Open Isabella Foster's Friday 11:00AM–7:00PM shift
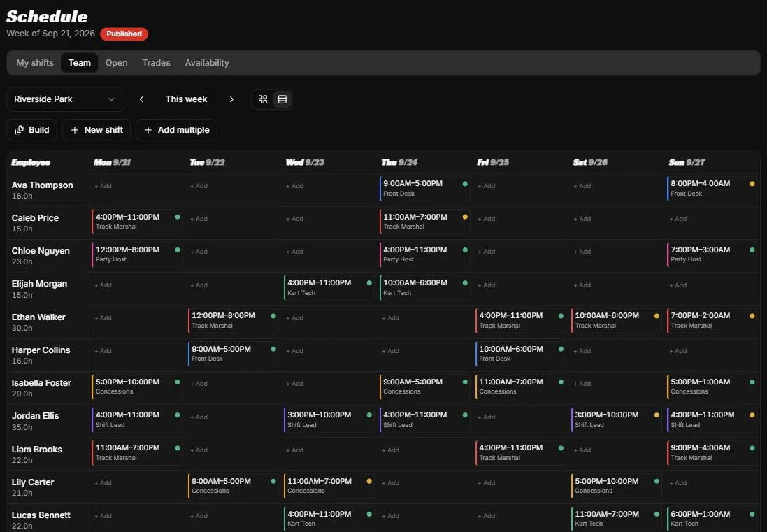The image size is (767, 532). [520, 387]
